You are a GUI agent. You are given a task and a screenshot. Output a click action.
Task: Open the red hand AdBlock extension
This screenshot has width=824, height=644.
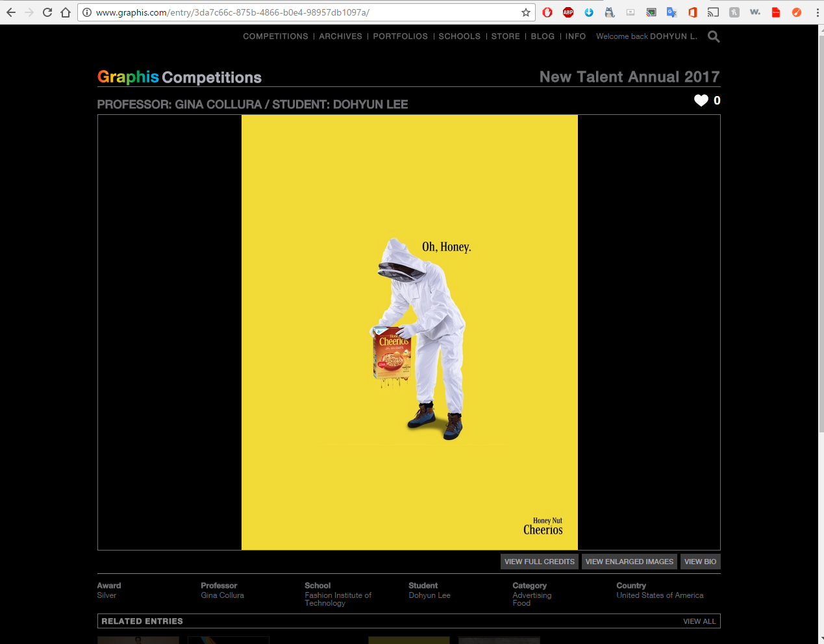click(547, 12)
